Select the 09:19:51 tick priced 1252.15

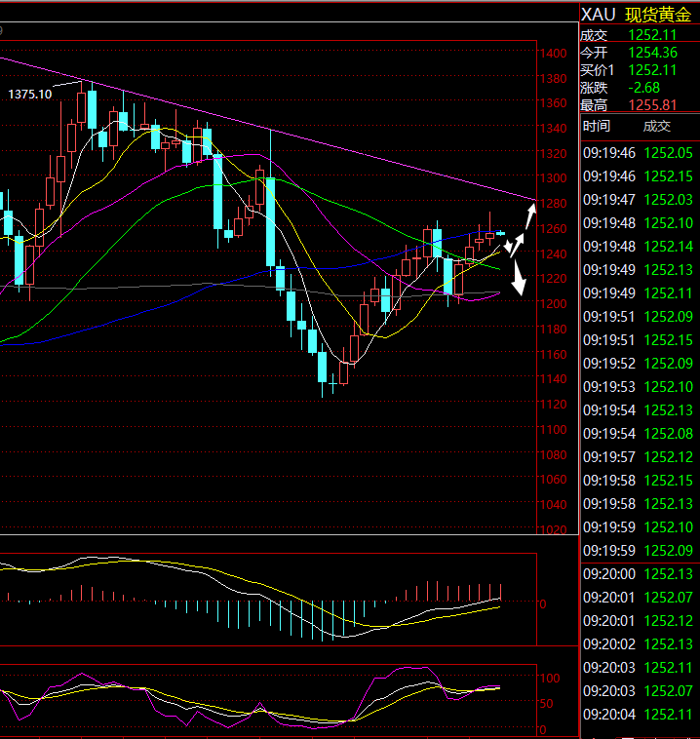(x=638, y=340)
